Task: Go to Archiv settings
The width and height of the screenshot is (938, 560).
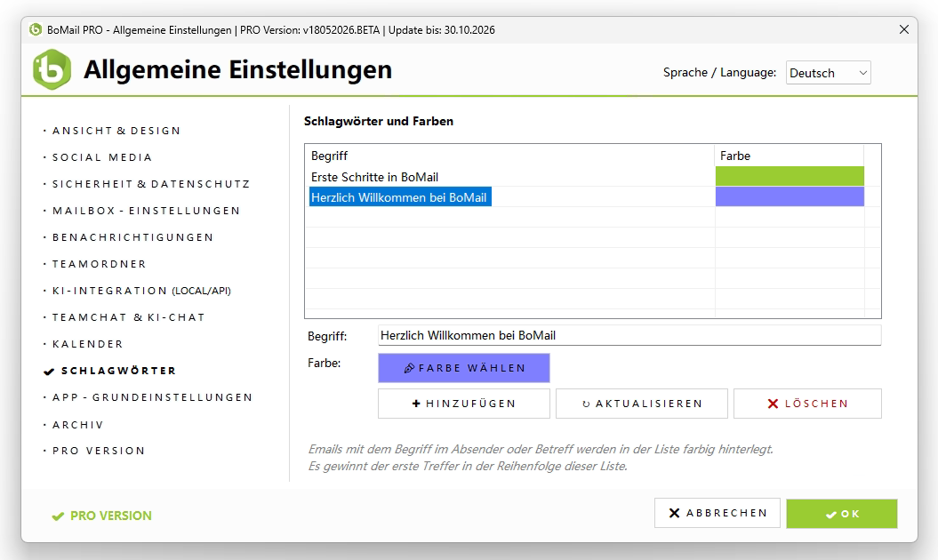Action: tap(77, 425)
